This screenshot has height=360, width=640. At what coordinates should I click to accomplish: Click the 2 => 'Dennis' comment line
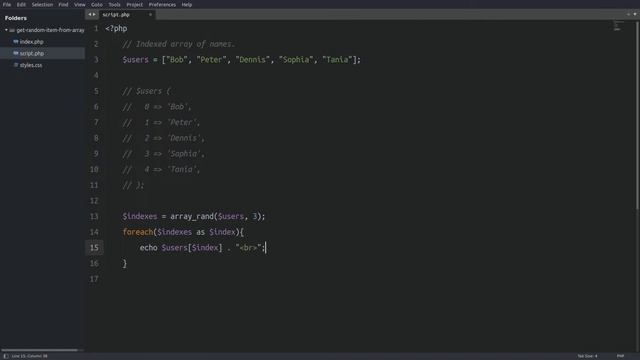164,138
